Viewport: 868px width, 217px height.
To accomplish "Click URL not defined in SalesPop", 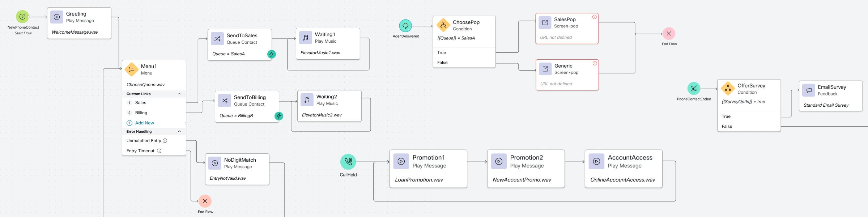I will tap(556, 37).
